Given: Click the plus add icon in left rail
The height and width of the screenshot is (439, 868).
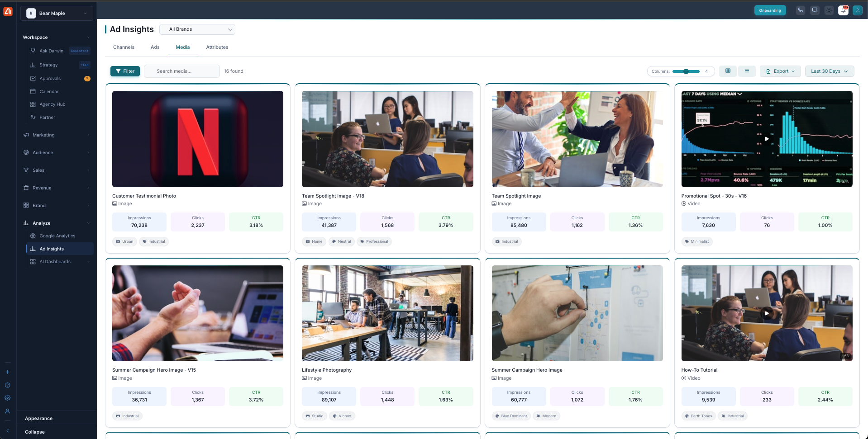Looking at the screenshot, I should point(7,372).
